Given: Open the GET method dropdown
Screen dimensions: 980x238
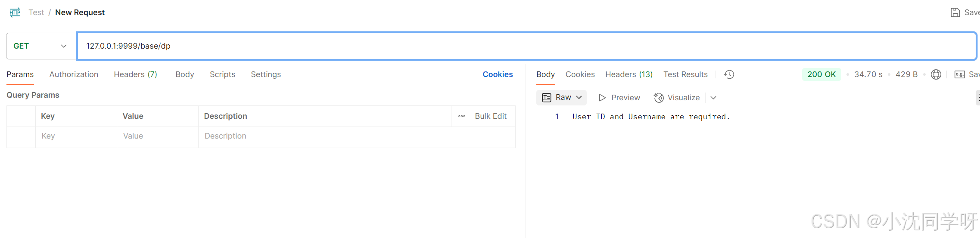Looking at the screenshot, I should pos(41,46).
